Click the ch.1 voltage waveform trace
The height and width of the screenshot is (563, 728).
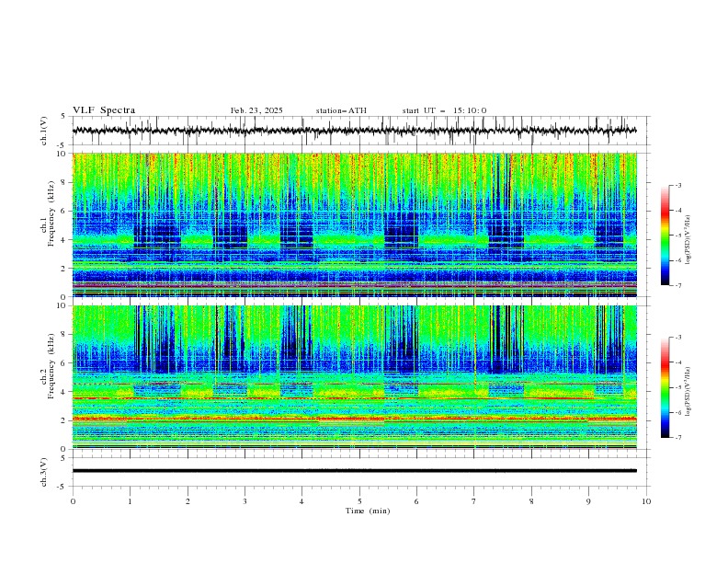pyautogui.click(x=354, y=131)
